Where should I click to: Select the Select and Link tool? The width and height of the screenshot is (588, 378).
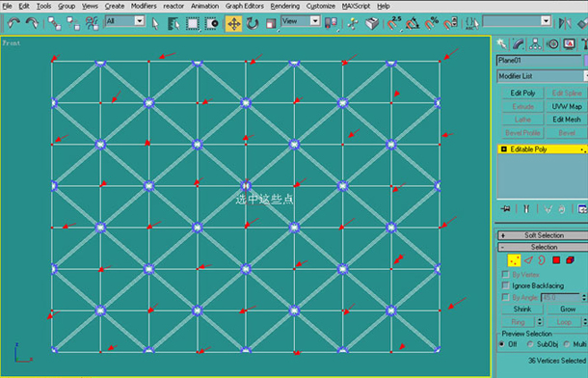55,23
